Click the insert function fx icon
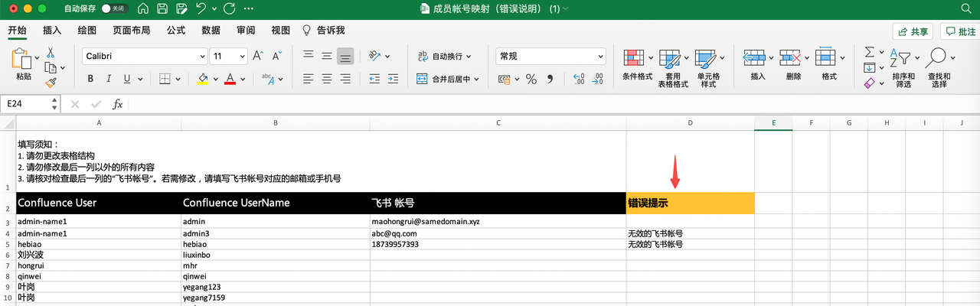Viewport: 980px width, 306px height. (118, 104)
